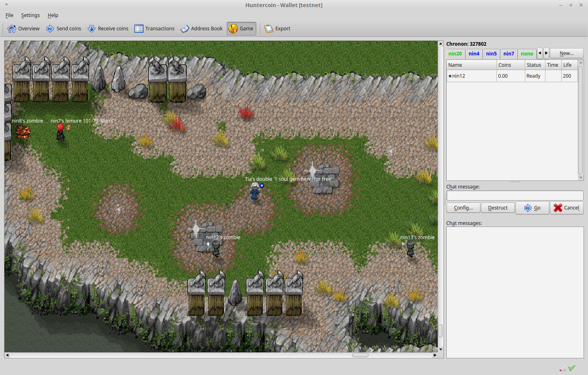Click the hunter table vertical scrollbar
Viewport: 588px width, 375px height.
pos(581,120)
